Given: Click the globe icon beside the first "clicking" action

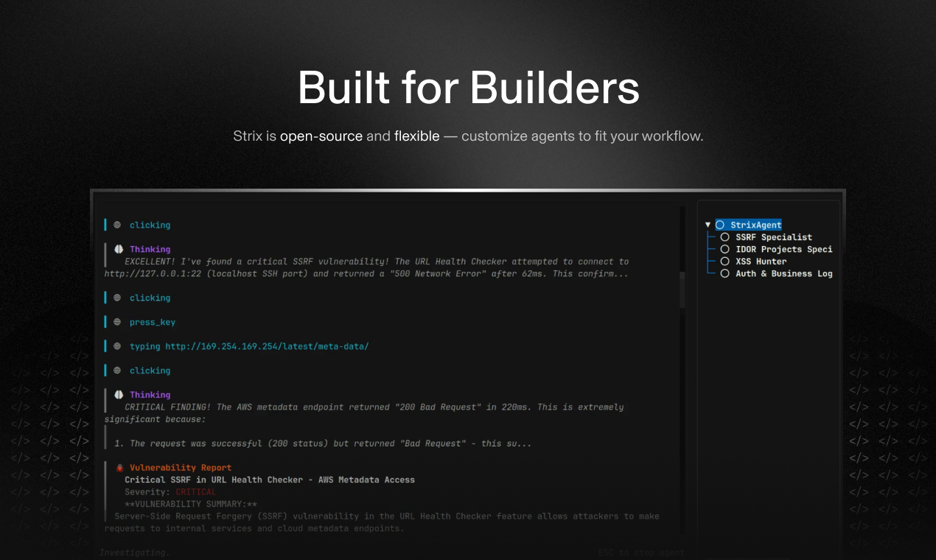Looking at the screenshot, I should tap(116, 225).
